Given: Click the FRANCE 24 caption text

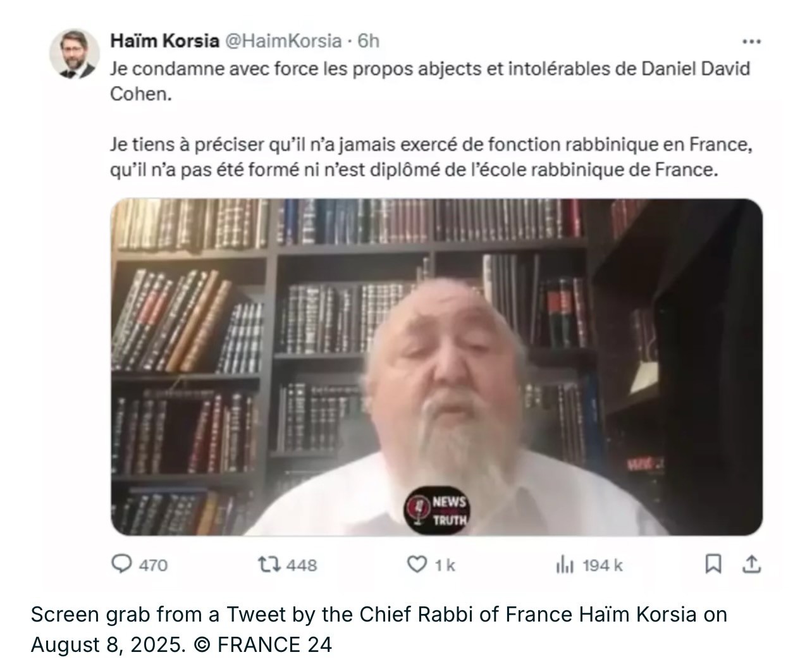Looking at the screenshot, I should tap(274, 644).
